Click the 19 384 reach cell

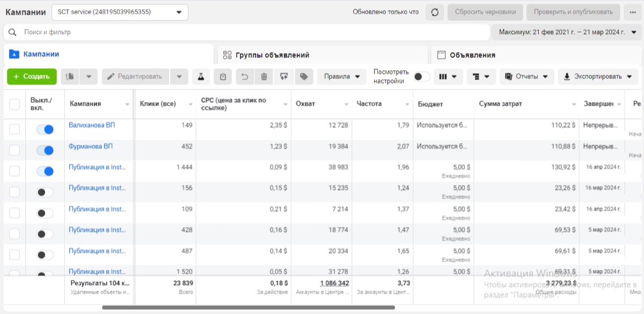pos(338,146)
